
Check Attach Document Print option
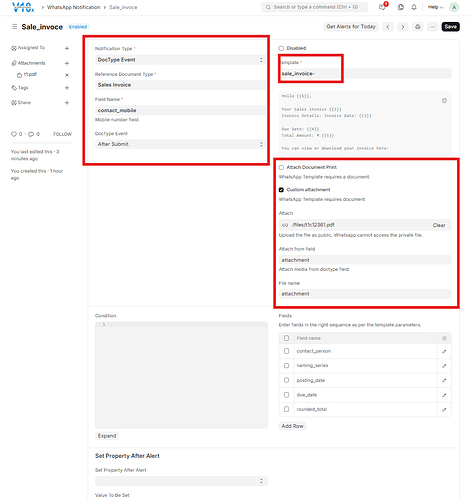point(281,167)
